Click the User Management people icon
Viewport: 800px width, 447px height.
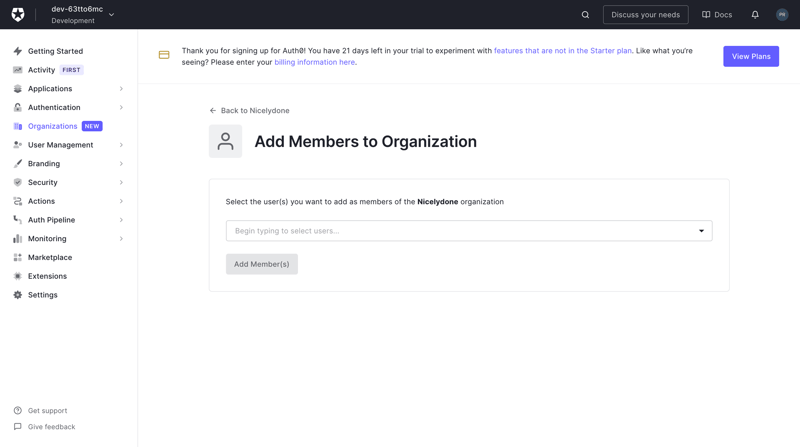click(x=18, y=145)
